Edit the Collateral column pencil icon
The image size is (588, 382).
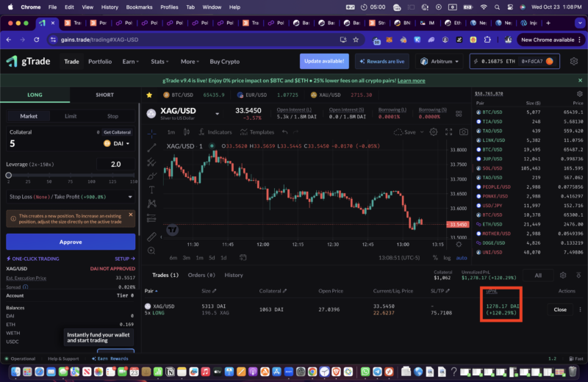[x=285, y=291]
